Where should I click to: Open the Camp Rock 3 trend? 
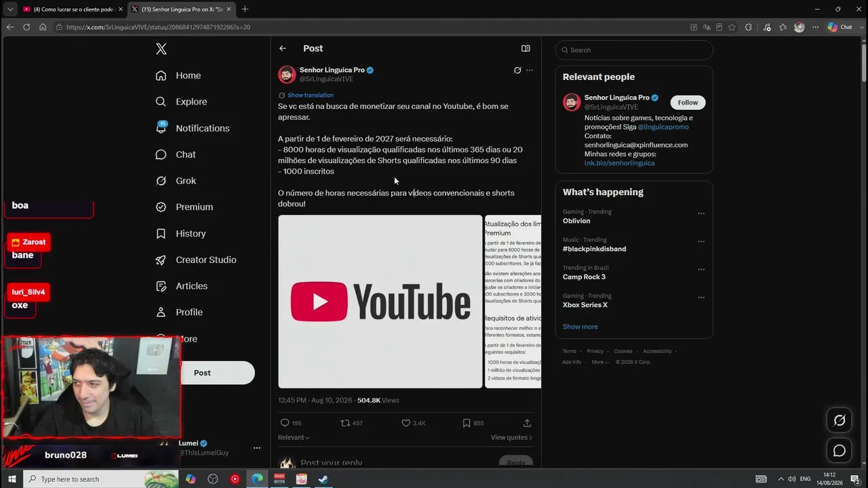[584, 277]
